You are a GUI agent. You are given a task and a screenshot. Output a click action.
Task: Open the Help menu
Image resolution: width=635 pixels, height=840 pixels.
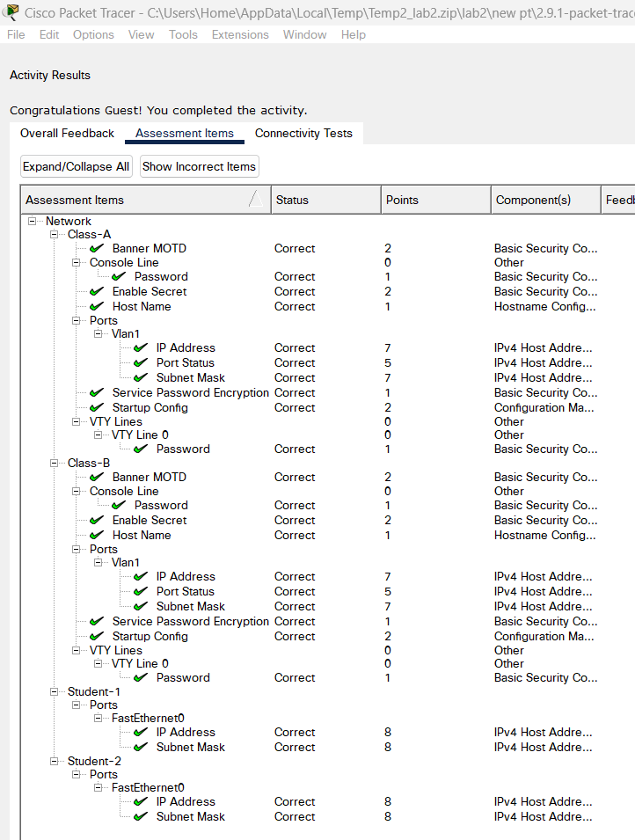pos(354,35)
